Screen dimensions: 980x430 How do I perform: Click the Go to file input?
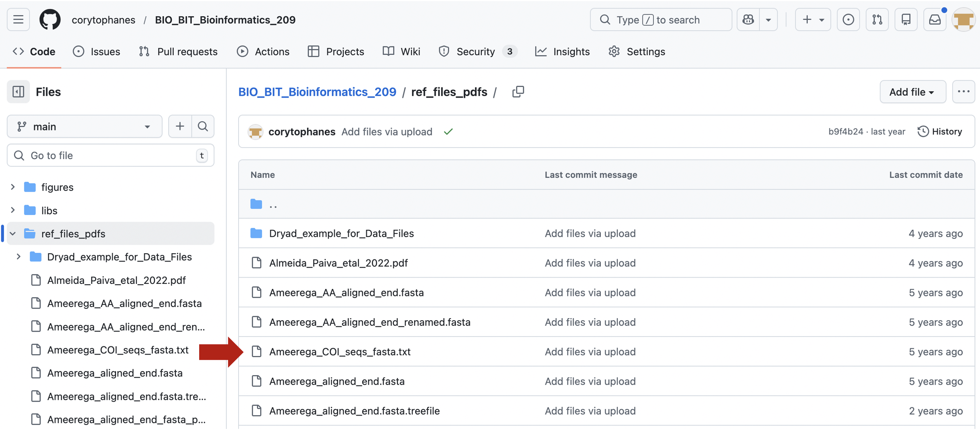(x=110, y=155)
